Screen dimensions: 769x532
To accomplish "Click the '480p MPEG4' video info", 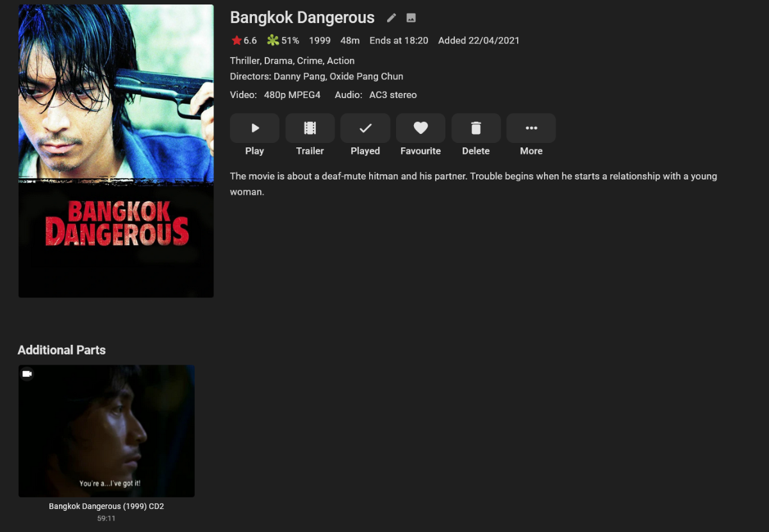I will tap(292, 95).
